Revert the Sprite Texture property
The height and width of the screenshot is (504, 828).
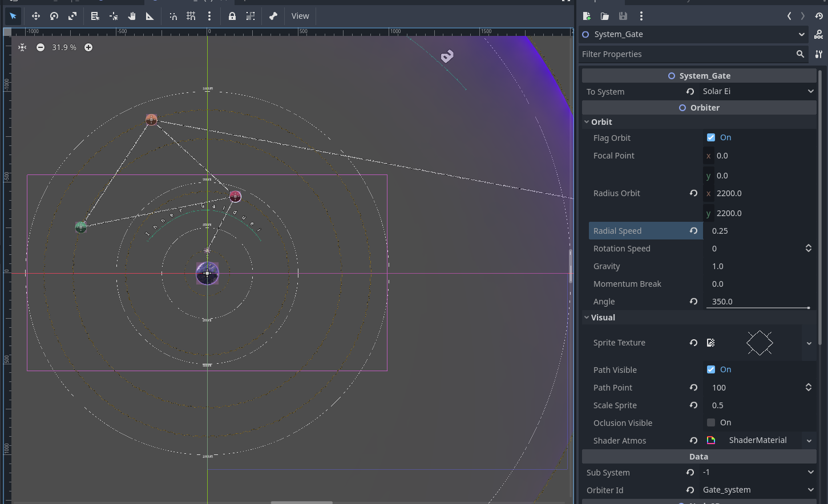coord(693,343)
